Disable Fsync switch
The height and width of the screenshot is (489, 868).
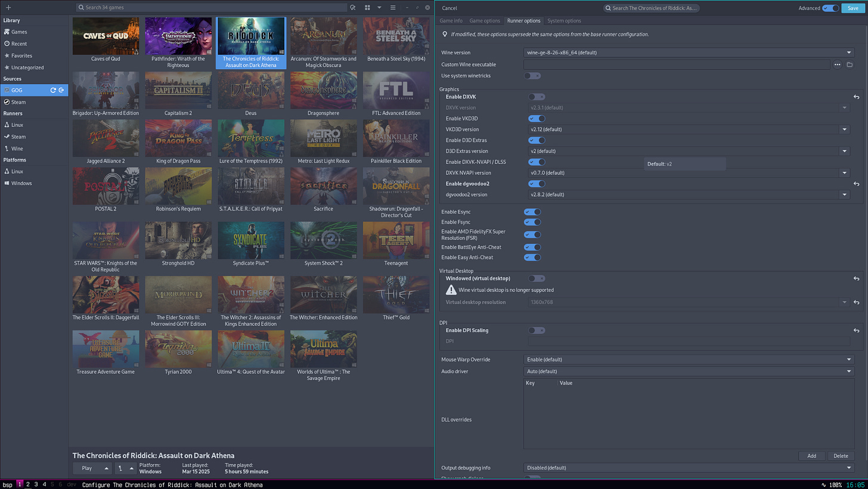[x=532, y=222]
